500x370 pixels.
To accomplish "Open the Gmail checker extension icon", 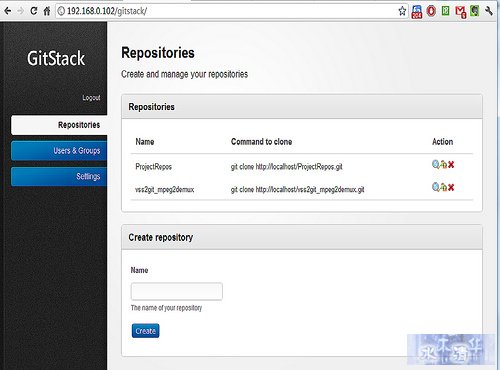I will point(461,12).
